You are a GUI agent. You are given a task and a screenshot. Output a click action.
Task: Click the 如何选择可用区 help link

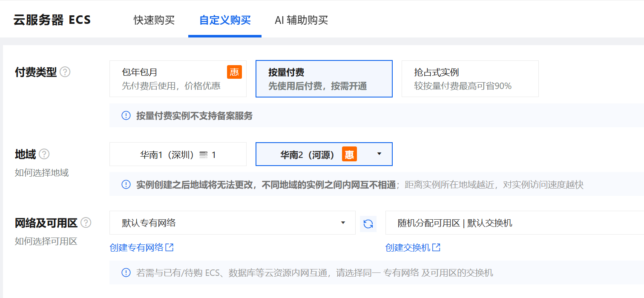(x=46, y=241)
